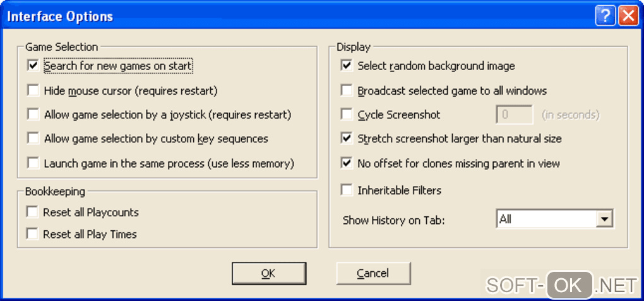Image resolution: width=644 pixels, height=301 pixels.
Task: Click the Cycle Screenshot seconds field
Action: 515,114
